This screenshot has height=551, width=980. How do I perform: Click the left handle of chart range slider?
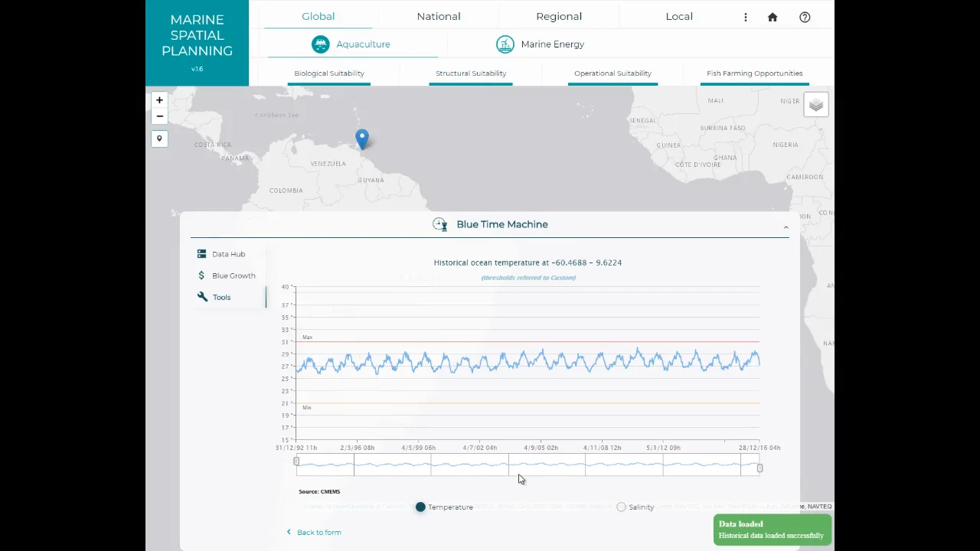(x=296, y=461)
